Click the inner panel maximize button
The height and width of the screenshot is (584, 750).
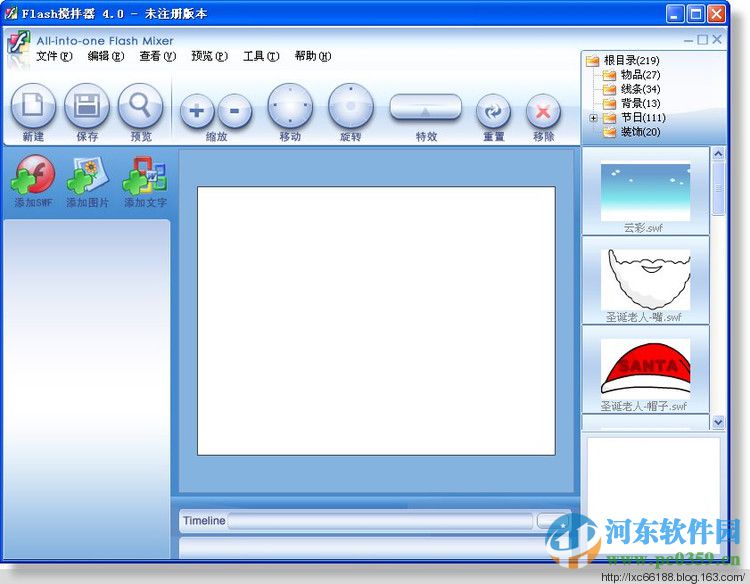702,40
